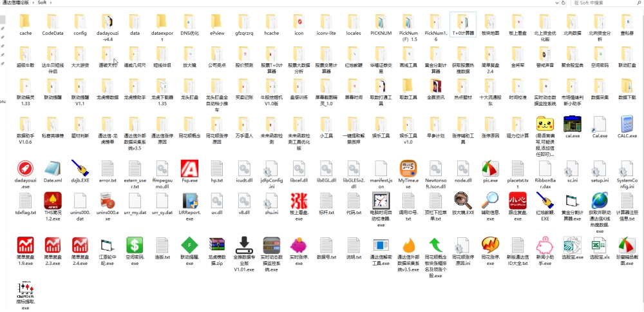Viewport: 644px width, 312px height.
Task: Launch 选股宝.exe icon
Action: pos(572,245)
